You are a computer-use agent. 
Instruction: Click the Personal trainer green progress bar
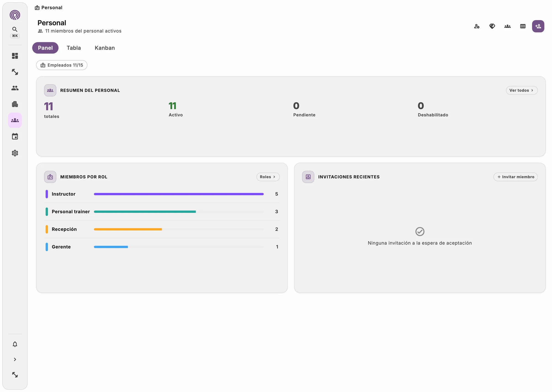tap(145, 212)
